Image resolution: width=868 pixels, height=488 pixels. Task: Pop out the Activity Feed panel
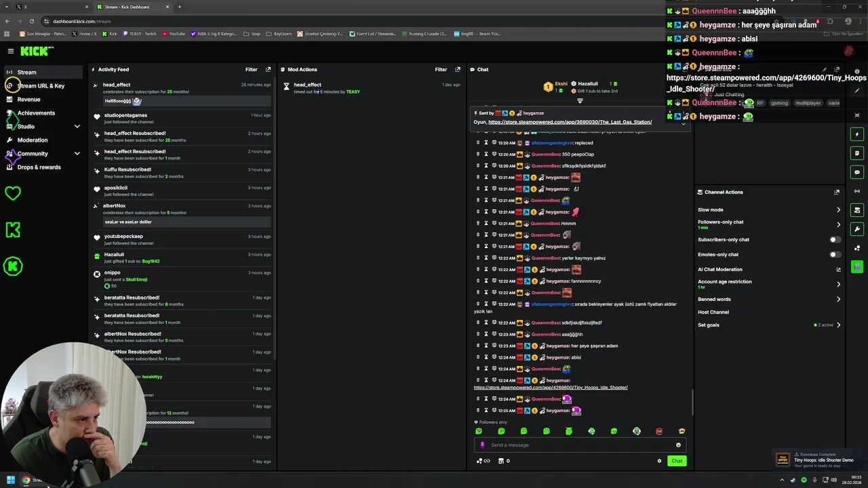[268, 69]
